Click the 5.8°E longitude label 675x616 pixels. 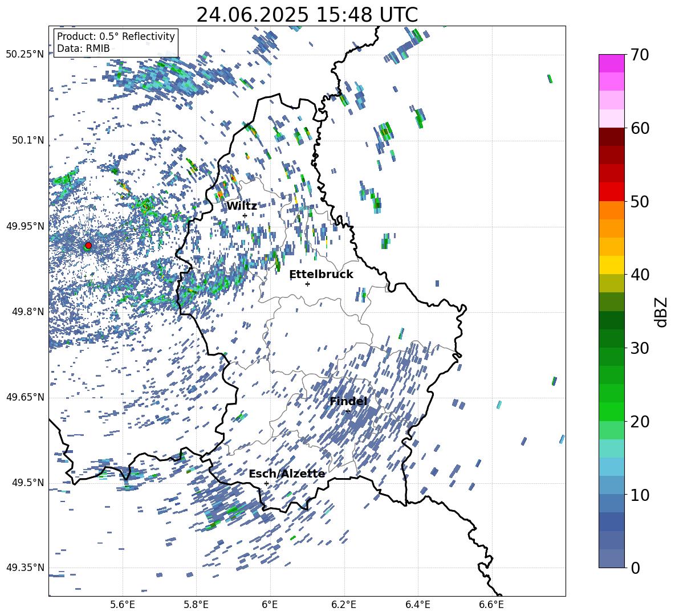[196, 605]
